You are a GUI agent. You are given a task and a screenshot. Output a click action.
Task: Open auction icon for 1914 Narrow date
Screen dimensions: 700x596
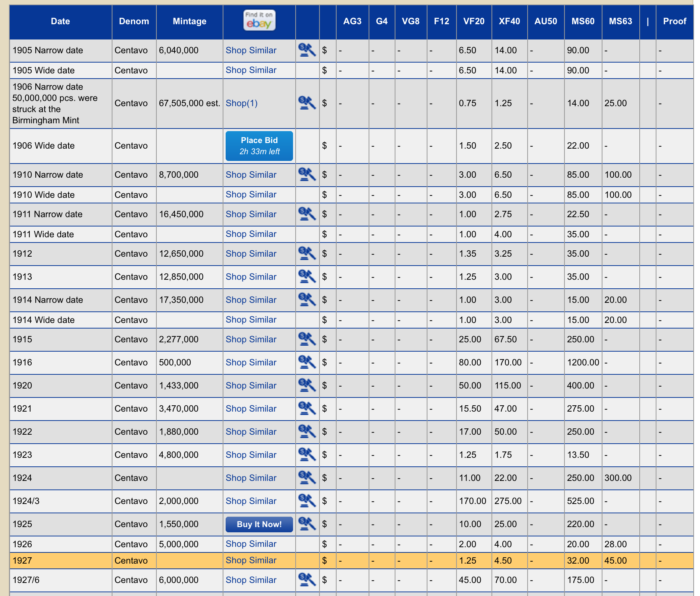click(x=307, y=299)
